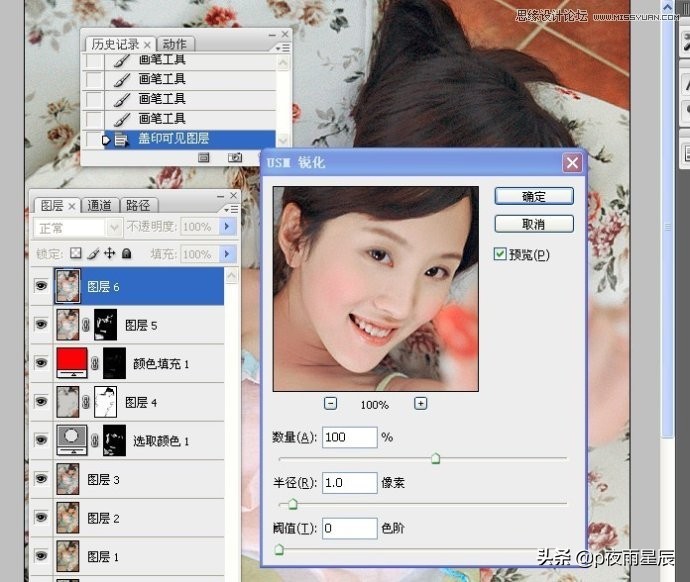This screenshot has width=690, height=582.
Task: Hide layer 图层 5 via eye icon
Action: click(x=41, y=325)
